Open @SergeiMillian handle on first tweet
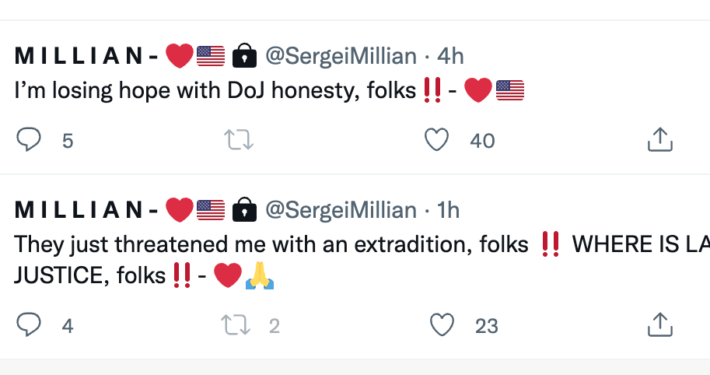Image resolution: width=710 pixels, height=375 pixels. pos(341,57)
